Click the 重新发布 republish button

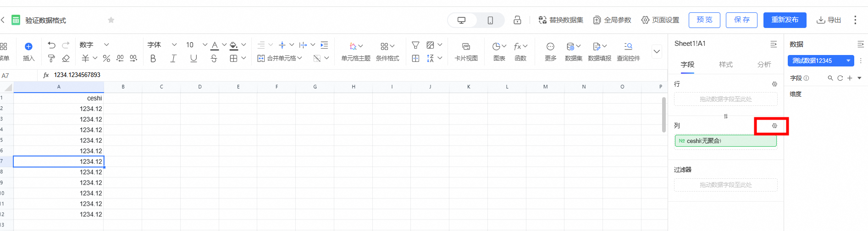785,20
